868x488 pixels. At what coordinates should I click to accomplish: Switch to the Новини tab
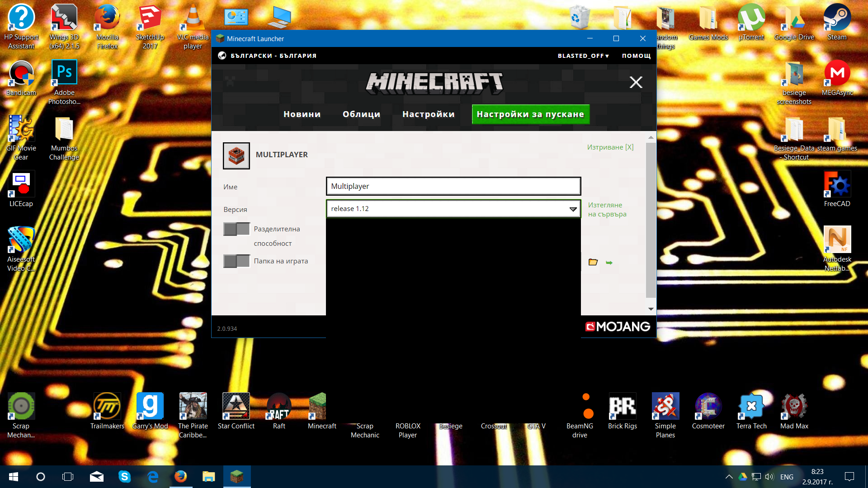click(302, 114)
